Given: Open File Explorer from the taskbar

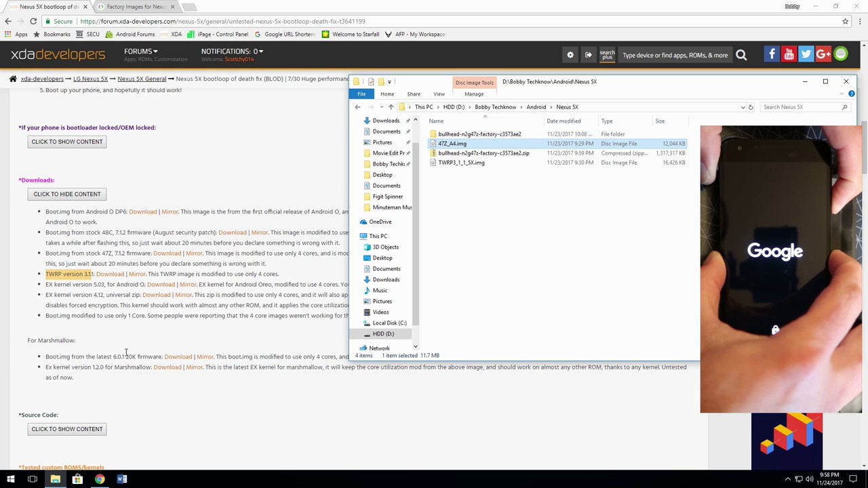Looking at the screenshot, I should (55, 479).
